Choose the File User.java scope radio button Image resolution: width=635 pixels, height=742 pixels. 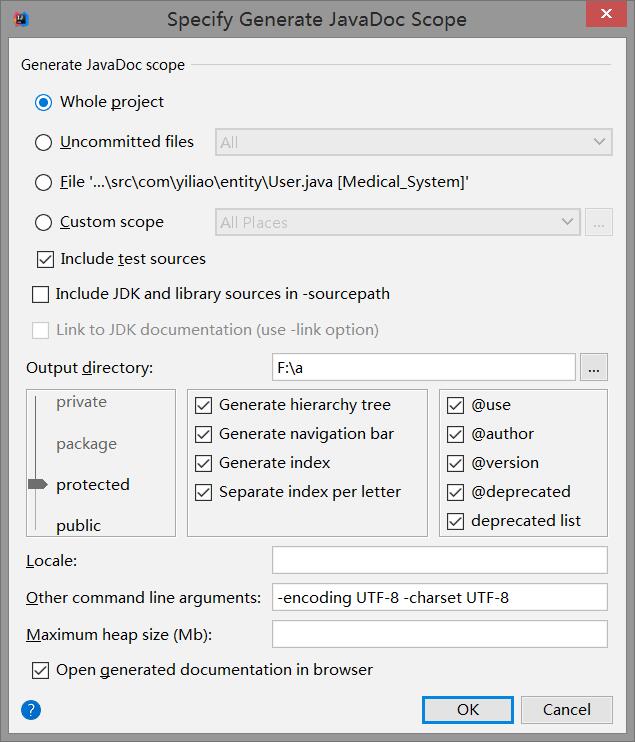pyautogui.click(x=44, y=182)
